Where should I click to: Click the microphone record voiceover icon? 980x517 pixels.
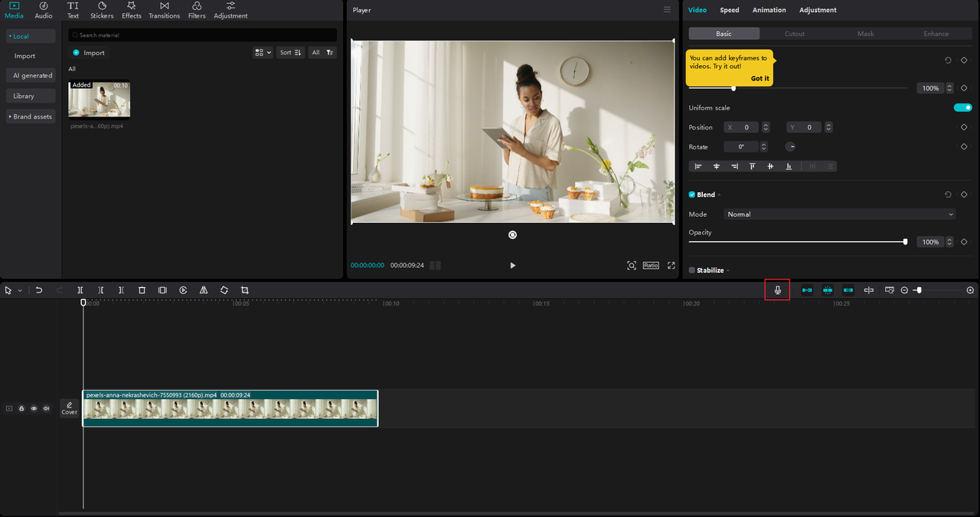pyautogui.click(x=777, y=290)
